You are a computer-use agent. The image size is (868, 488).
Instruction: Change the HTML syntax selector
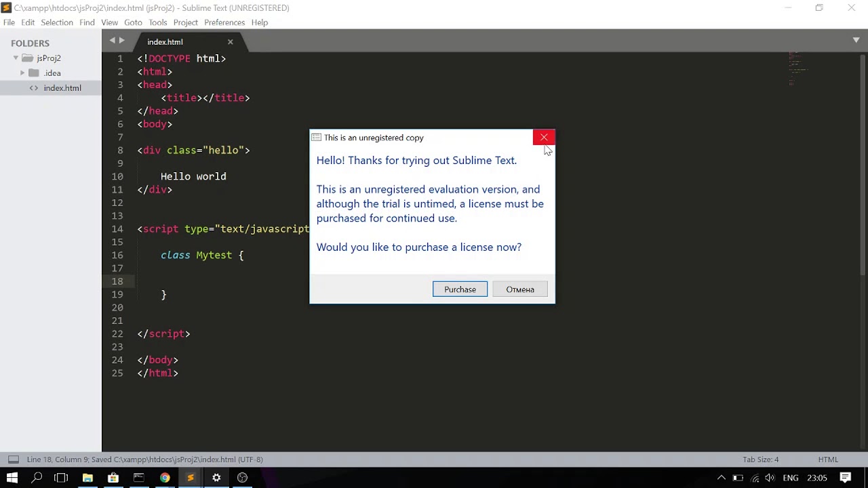[x=828, y=460]
